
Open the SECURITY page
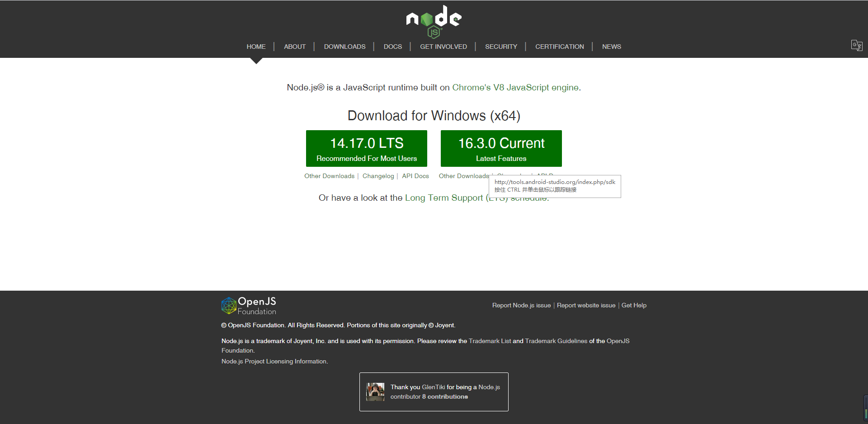tap(501, 47)
